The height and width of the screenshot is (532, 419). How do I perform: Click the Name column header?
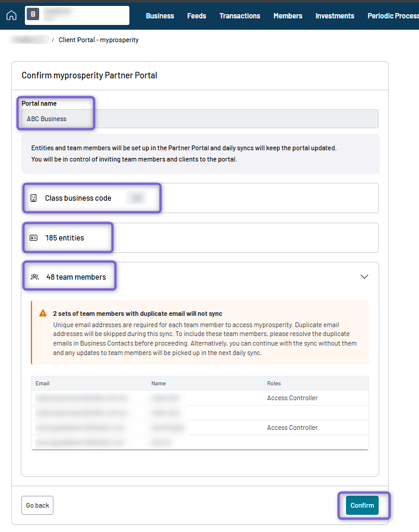(158, 384)
